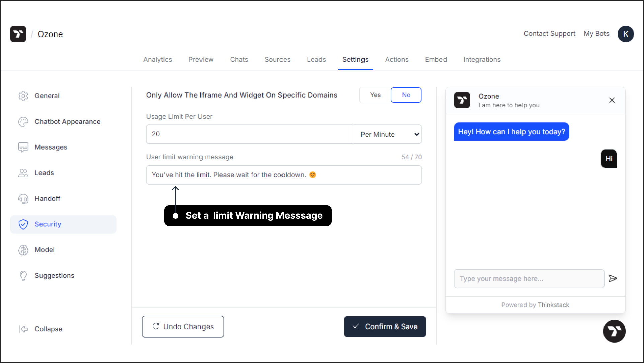
Task: Click the I am here to help you subtitle
Action: click(x=509, y=105)
